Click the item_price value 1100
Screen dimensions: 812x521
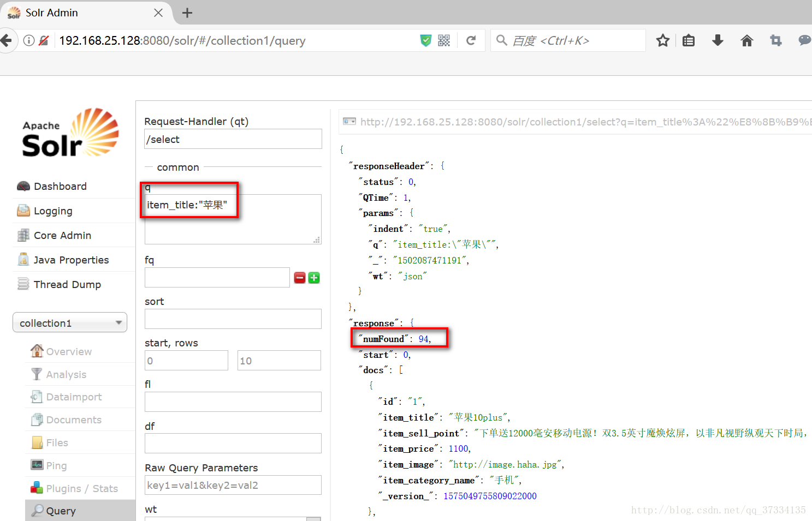click(x=458, y=448)
